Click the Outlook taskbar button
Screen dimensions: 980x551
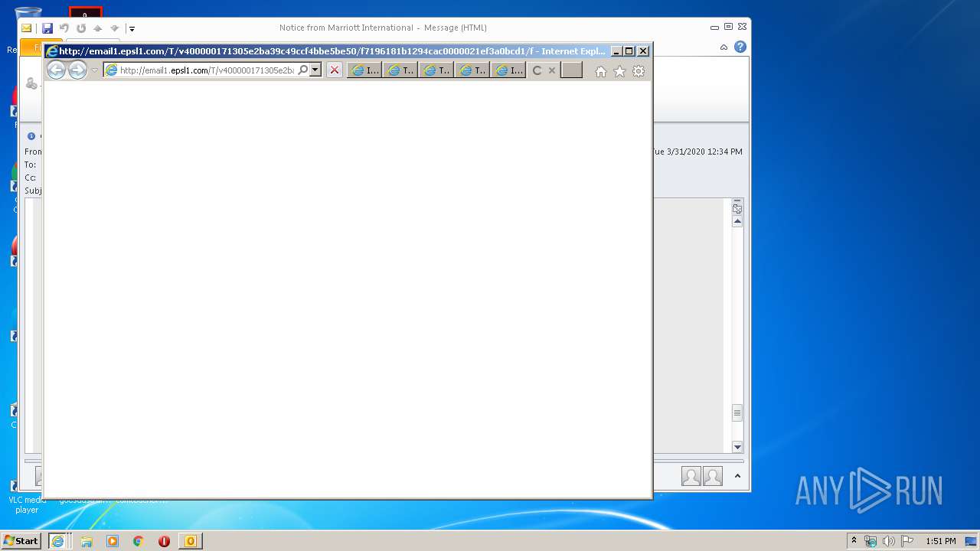(190, 541)
